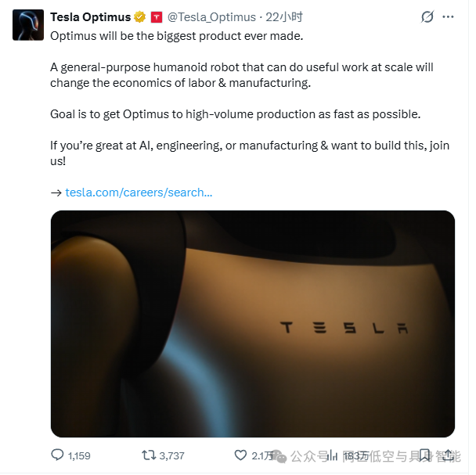Open the Tesla robot image
Image resolution: width=476 pixels, height=475 pixels.
[252, 323]
